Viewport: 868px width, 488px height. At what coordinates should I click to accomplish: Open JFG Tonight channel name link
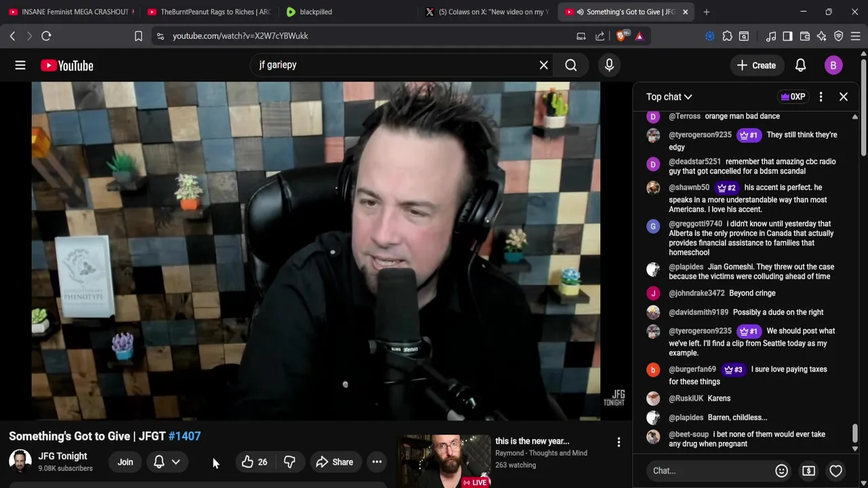pyautogui.click(x=62, y=456)
